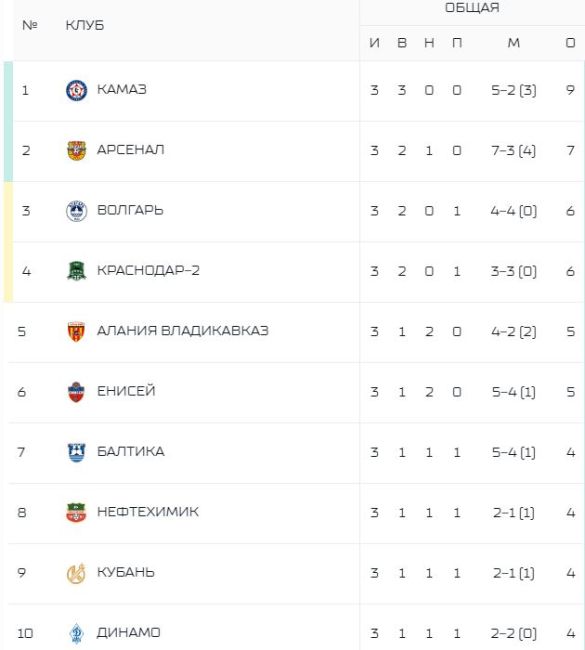
Task: Click the О points column header
Action: (x=570, y=43)
